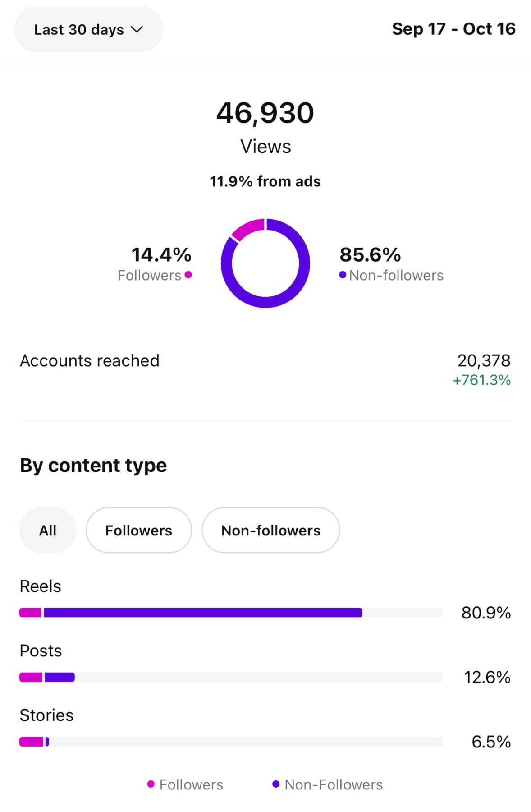Viewport: 531px width, 812px height.
Task: Click the 46,930 Views total
Action: click(265, 113)
